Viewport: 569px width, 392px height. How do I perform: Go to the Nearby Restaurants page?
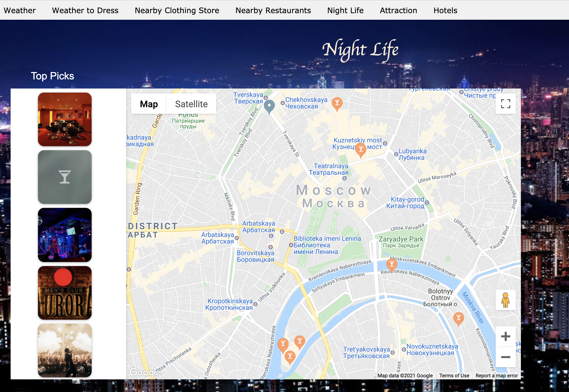273,10
